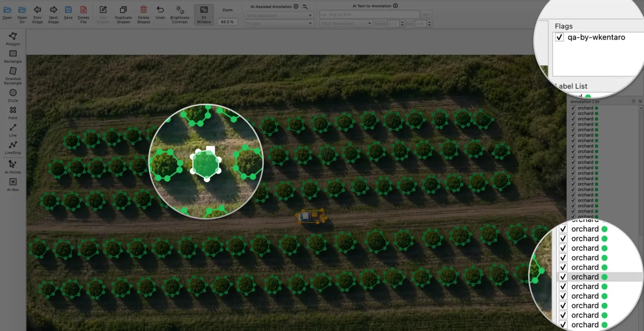Adjust the IoU threshold stepper

pyautogui.click(x=429, y=23)
